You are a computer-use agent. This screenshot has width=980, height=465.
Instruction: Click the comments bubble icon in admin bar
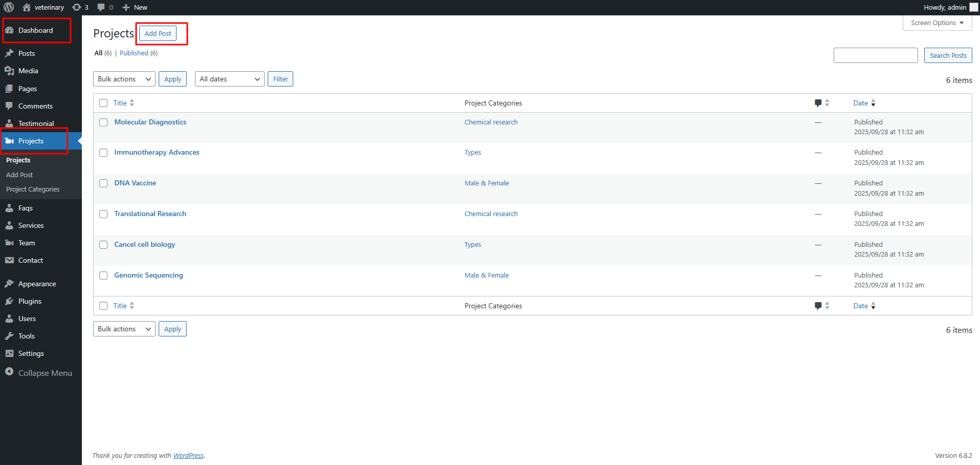point(101,7)
